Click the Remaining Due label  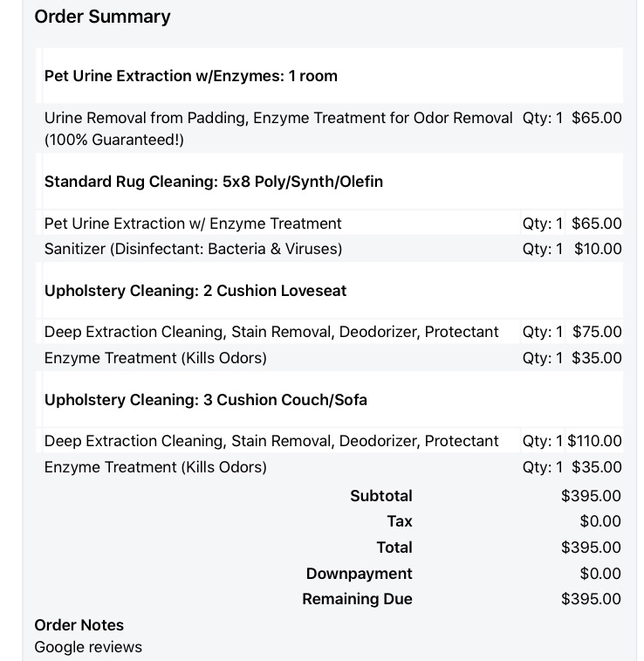click(x=357, y=599)
